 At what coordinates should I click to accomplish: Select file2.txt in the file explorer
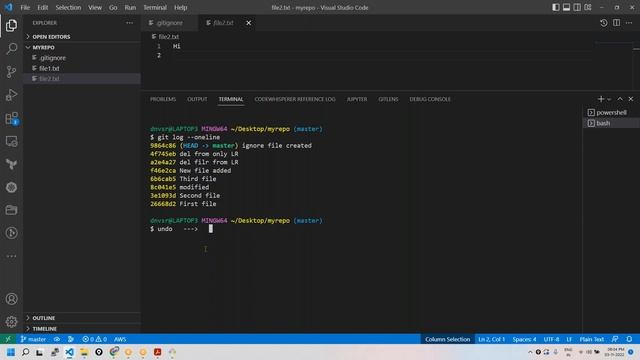coord(82,78)
